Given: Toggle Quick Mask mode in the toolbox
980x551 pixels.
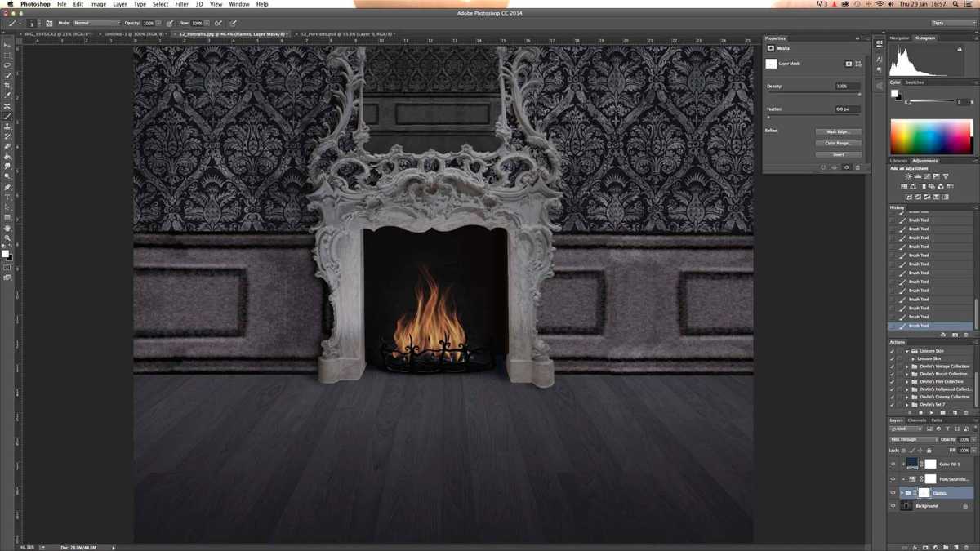Looking at the screenshot, I should [x=7, y=268].
